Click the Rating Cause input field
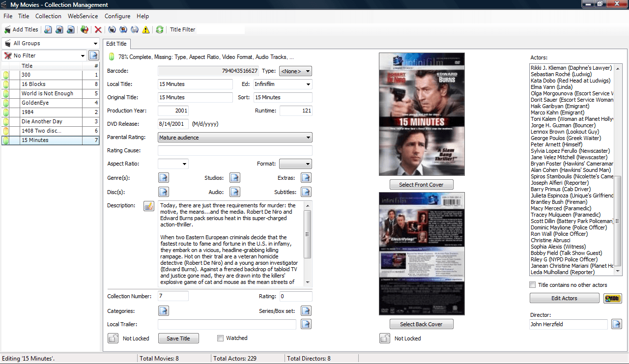This screenshot has height=364, width=629. coord(235,151)
